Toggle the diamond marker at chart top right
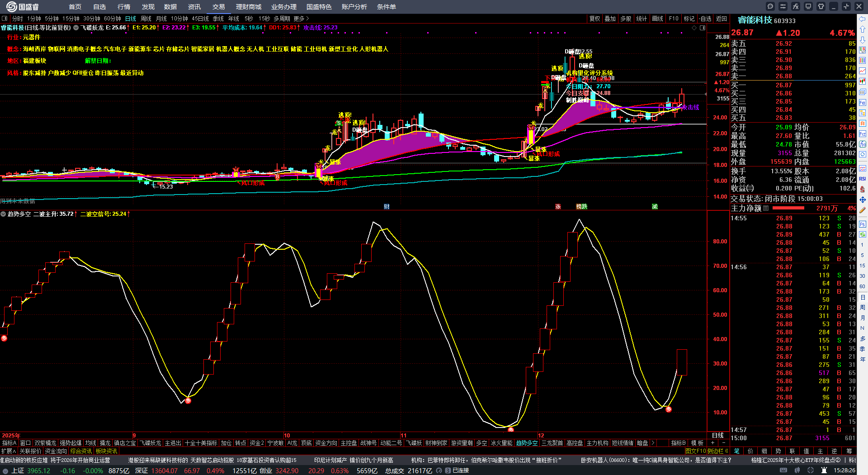Screen dimensions: 868x475 (694, 28)
